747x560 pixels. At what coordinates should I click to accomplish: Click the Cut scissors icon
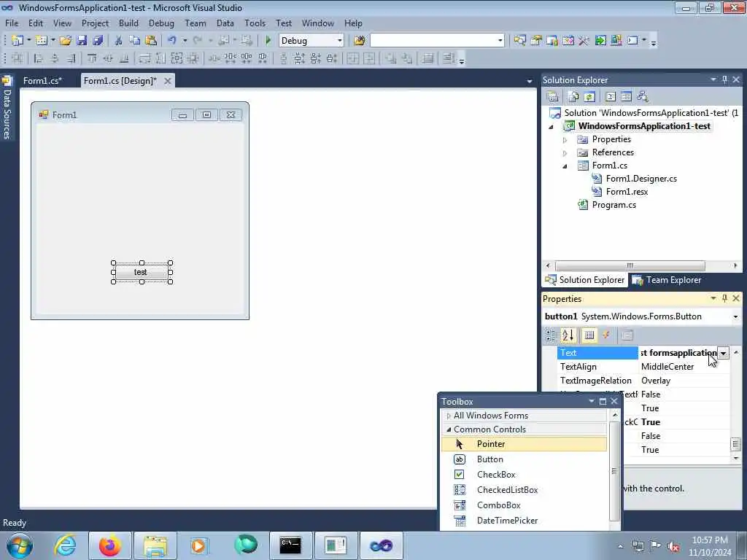point(119,41)
